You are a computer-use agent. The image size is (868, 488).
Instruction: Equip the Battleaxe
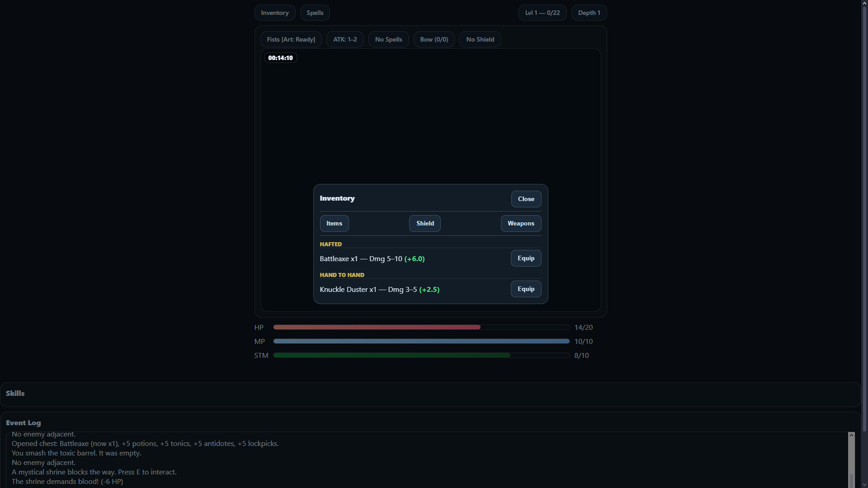coord(526,258)
